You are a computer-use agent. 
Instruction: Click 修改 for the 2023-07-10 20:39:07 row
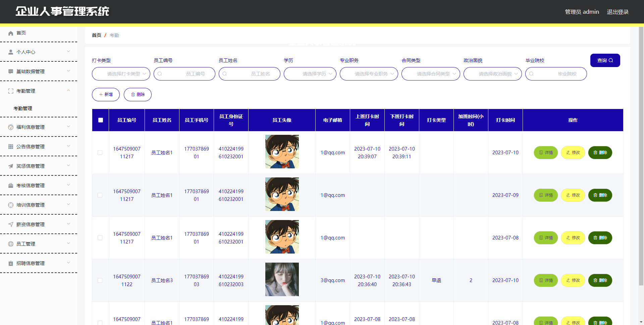[573, 153]
